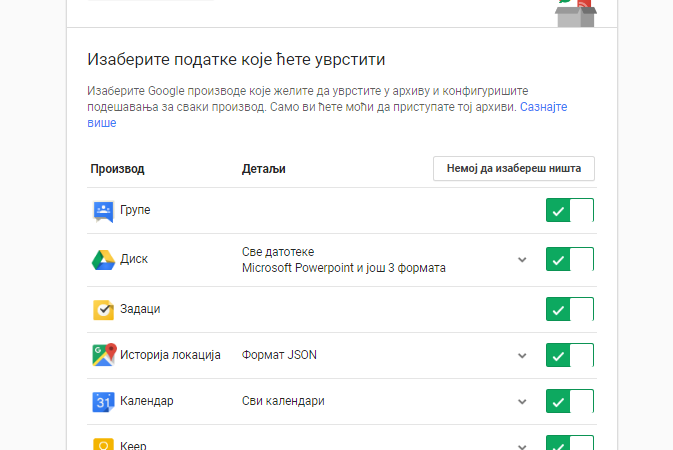The image size is (673, 450).
Task: Switch off Историја локација toggle
Action: (x=570, y=355)
